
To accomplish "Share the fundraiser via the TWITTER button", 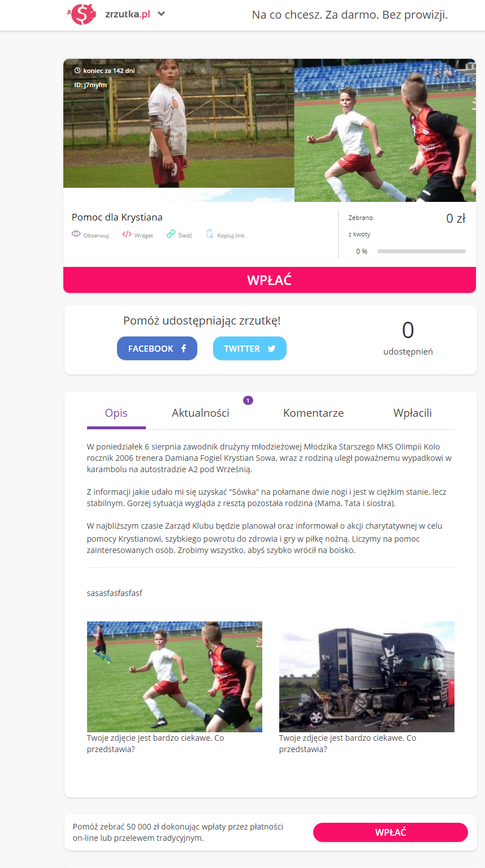I will [250, 348].
